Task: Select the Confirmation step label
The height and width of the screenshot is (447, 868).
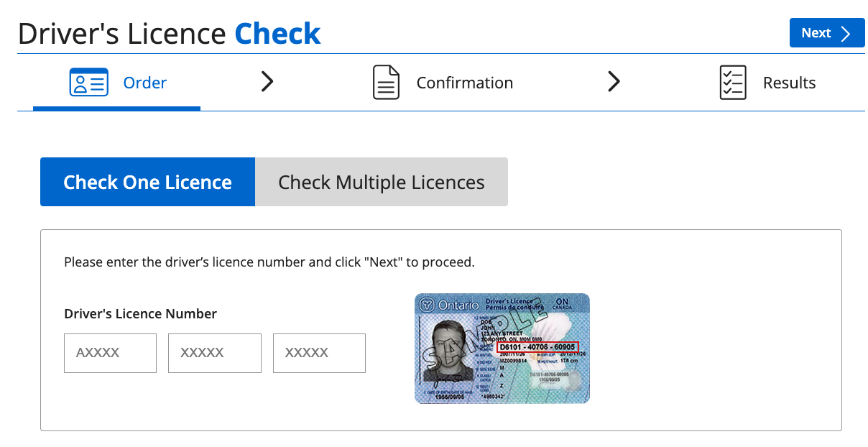Action: click(464, 83)
